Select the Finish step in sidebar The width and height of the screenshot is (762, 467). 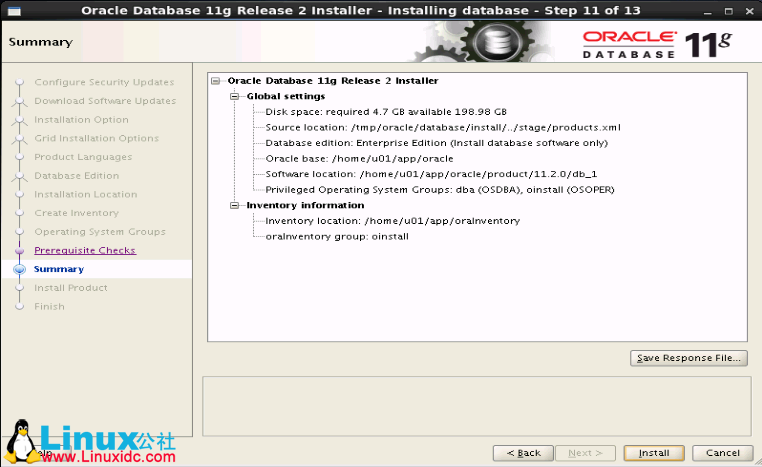(49, 307)
